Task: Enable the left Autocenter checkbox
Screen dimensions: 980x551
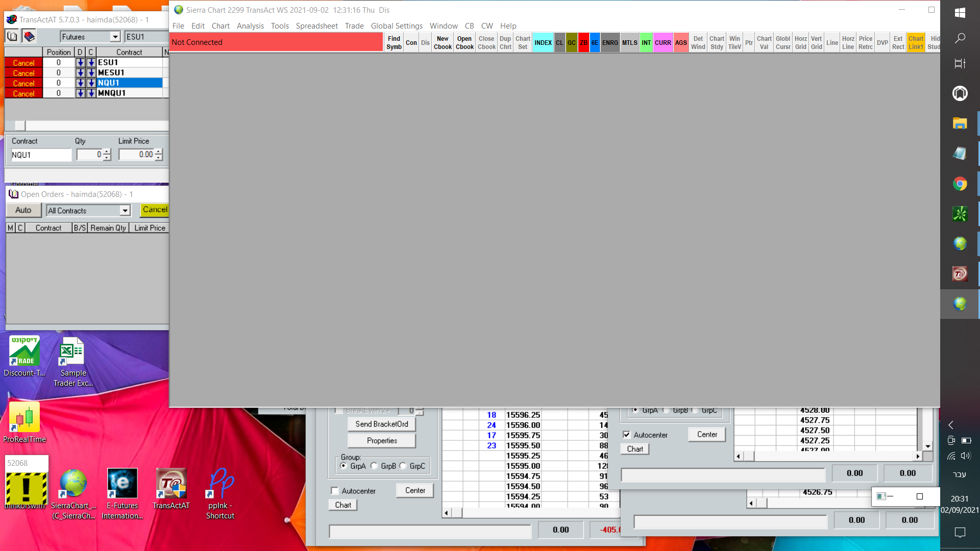Action: point(335,491)
